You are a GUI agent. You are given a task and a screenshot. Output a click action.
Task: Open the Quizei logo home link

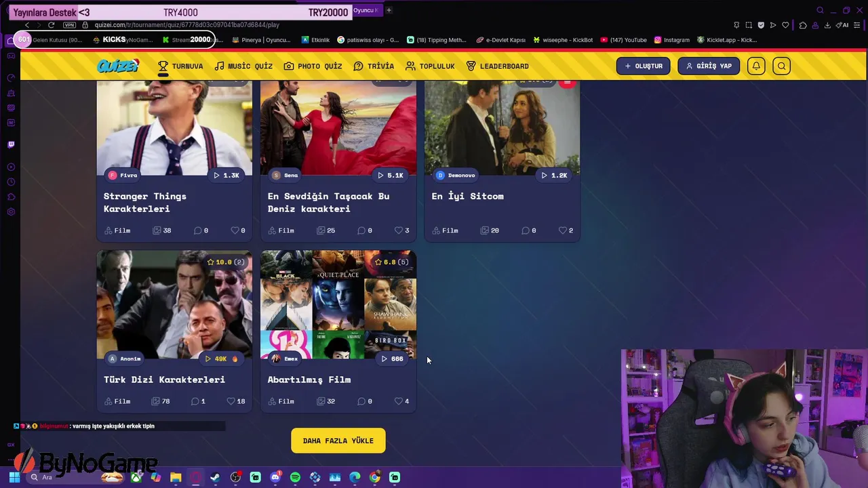[118, 66]
